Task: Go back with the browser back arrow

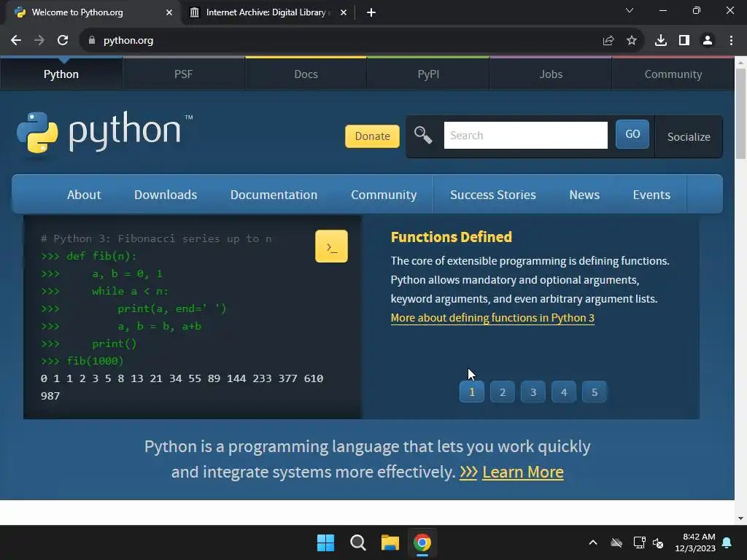Action: pos(16,41)
